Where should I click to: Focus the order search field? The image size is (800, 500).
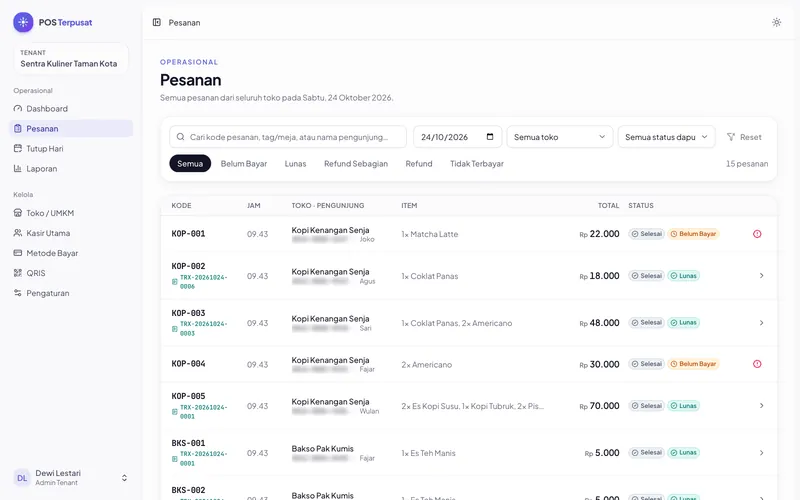tap(288, 137)
